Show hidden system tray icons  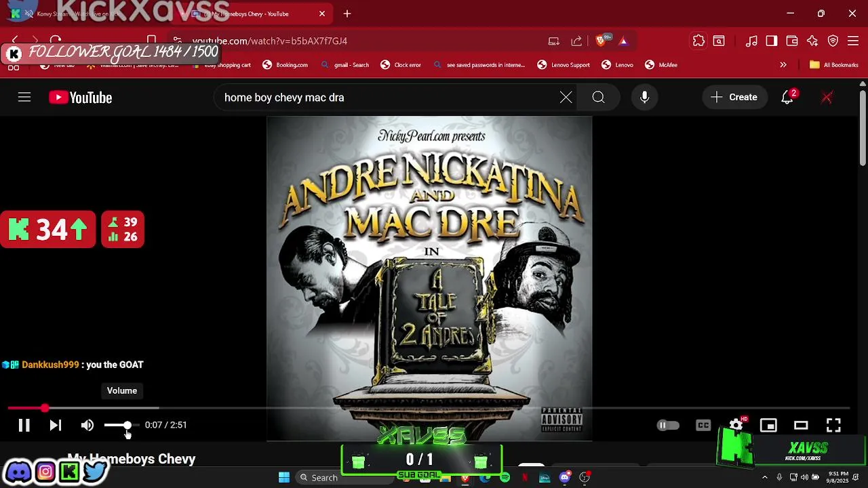pyautogui.click(x=765, y=478)
